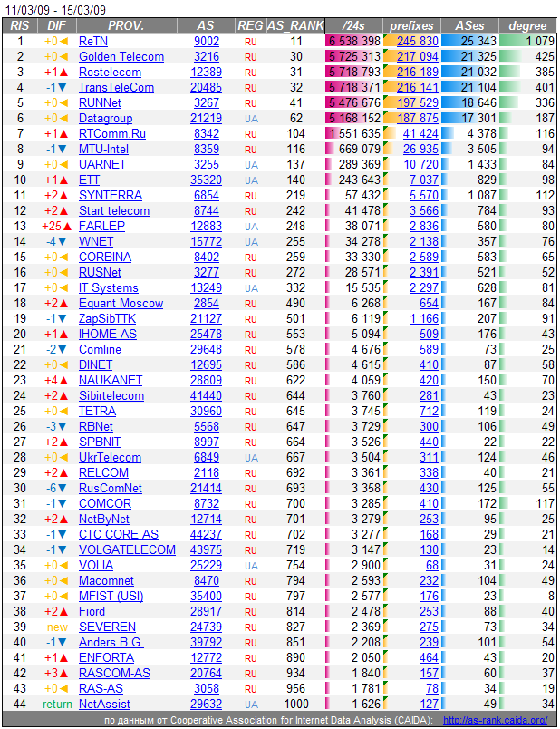Visit the as-rank.caida.org link

point(495,720)
